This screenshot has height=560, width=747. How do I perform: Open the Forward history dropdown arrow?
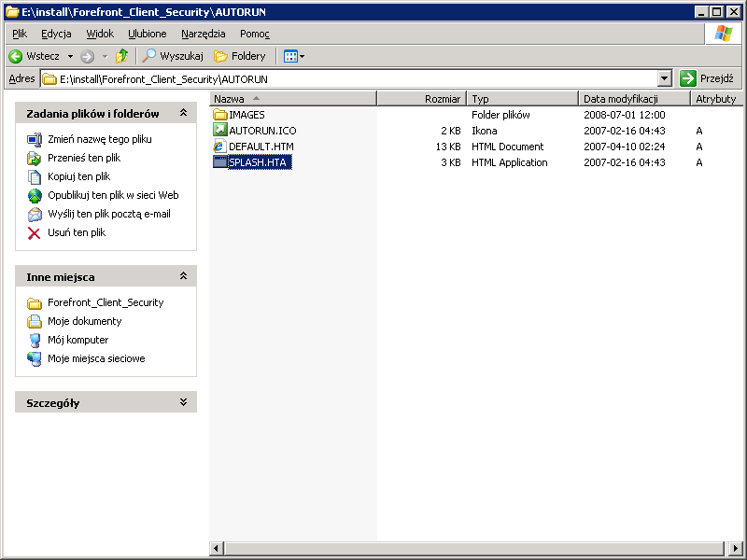point(106,57)
